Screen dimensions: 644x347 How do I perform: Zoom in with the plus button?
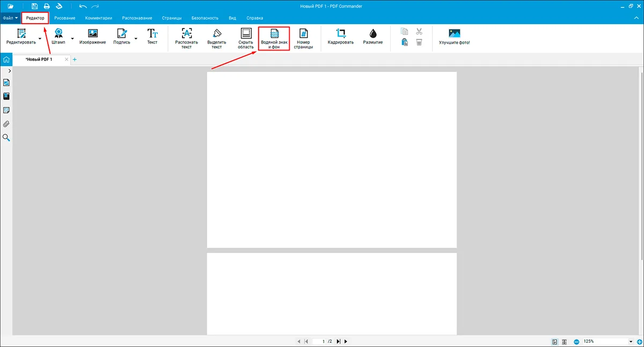coord(639,342)
